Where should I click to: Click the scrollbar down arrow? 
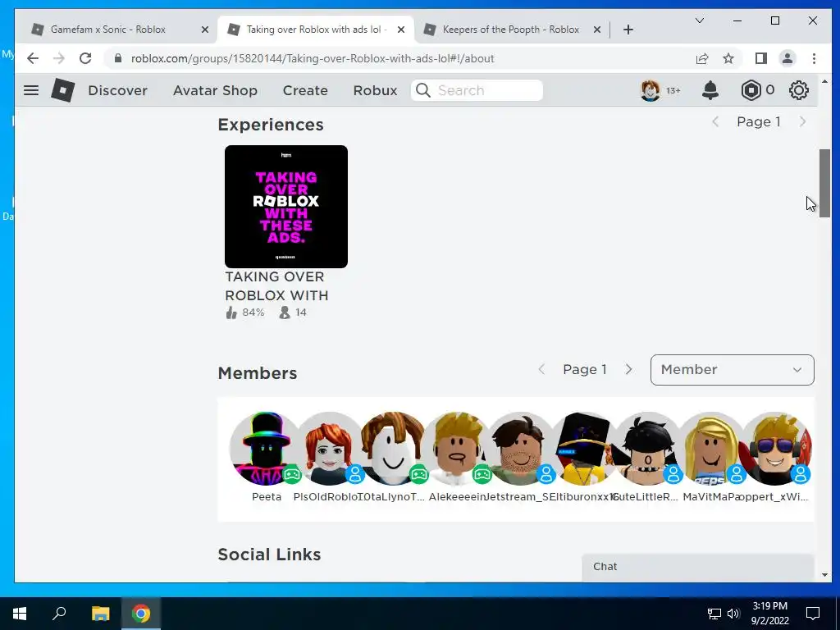(824, 575)
